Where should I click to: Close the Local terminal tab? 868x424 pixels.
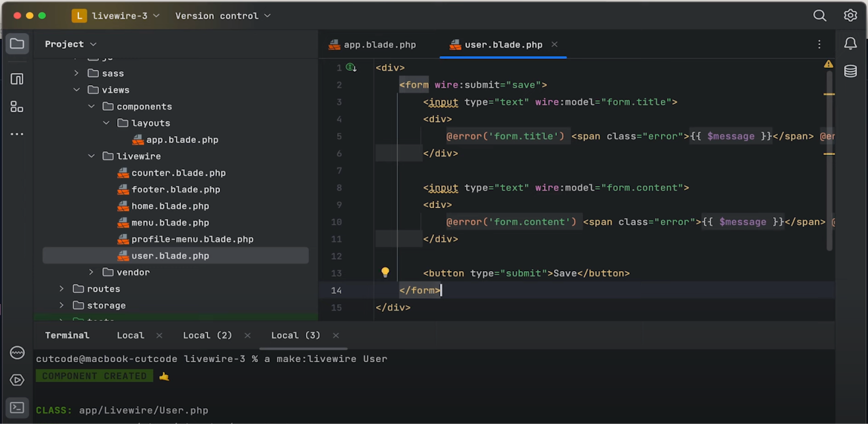(159, 336)
